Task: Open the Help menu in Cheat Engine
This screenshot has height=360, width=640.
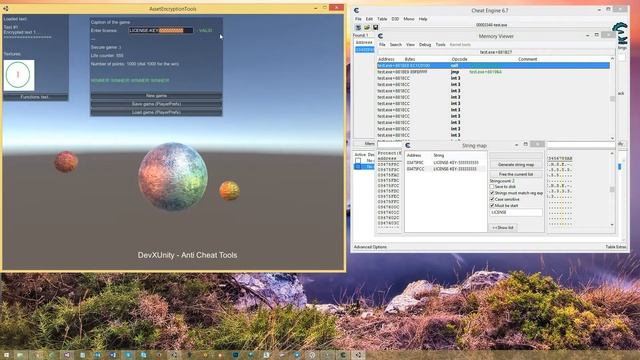Action: click(423, 19)
